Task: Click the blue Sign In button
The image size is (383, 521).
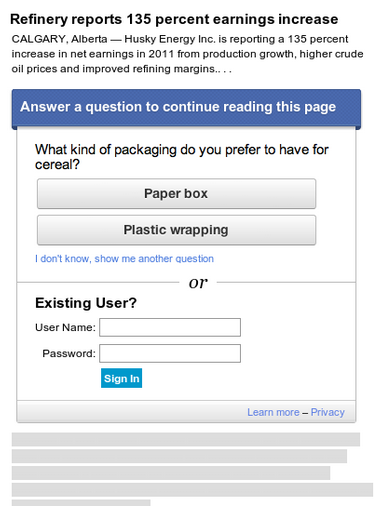Action: (121, 378)
